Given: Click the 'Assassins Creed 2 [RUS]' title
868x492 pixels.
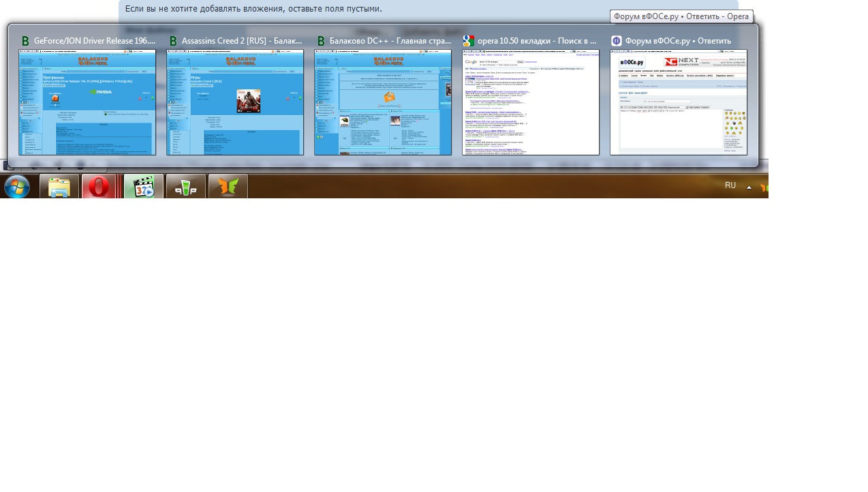Looking at the screenshot, I should point(241,41).
